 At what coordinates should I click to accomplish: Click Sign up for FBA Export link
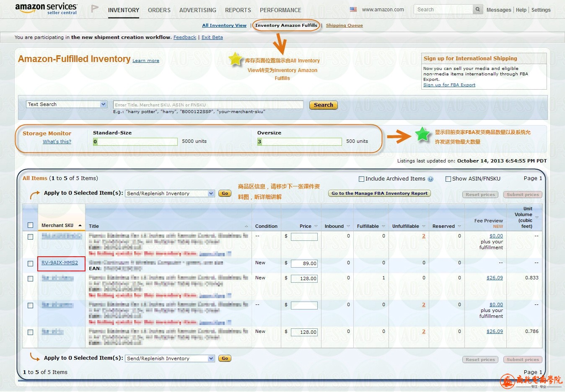click(449, 85)
